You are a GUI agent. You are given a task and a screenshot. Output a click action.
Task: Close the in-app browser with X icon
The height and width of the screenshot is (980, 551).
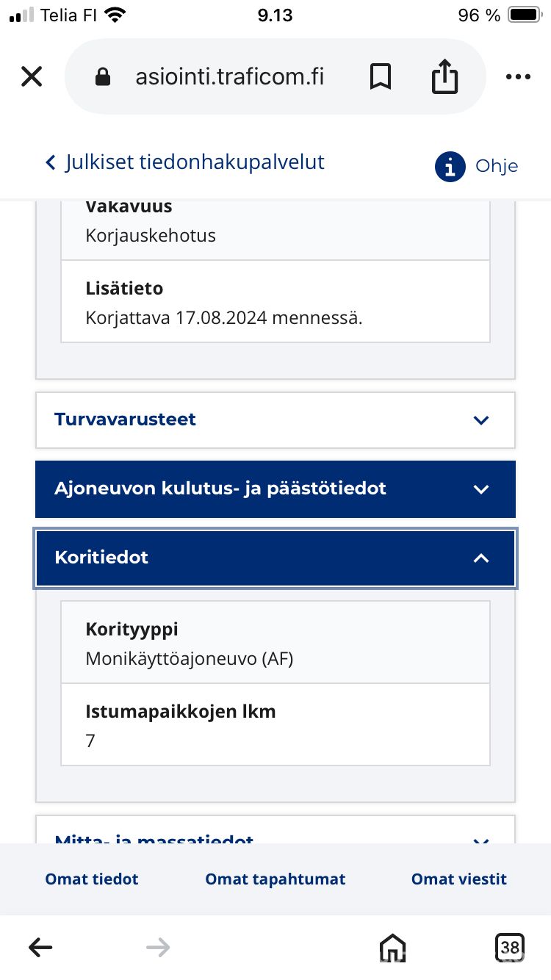32,76
